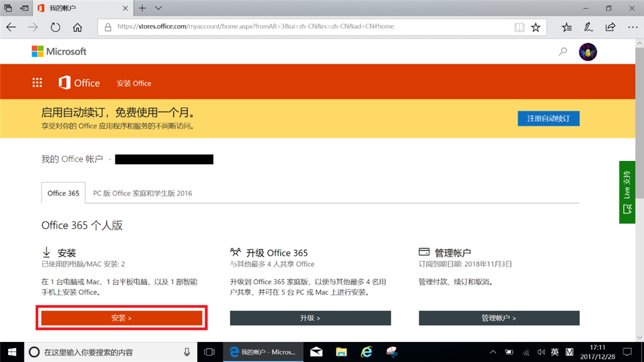Click the card icon beside 管理帐户
The height and width of the screenshot is (362, 644).
(424, 251)
